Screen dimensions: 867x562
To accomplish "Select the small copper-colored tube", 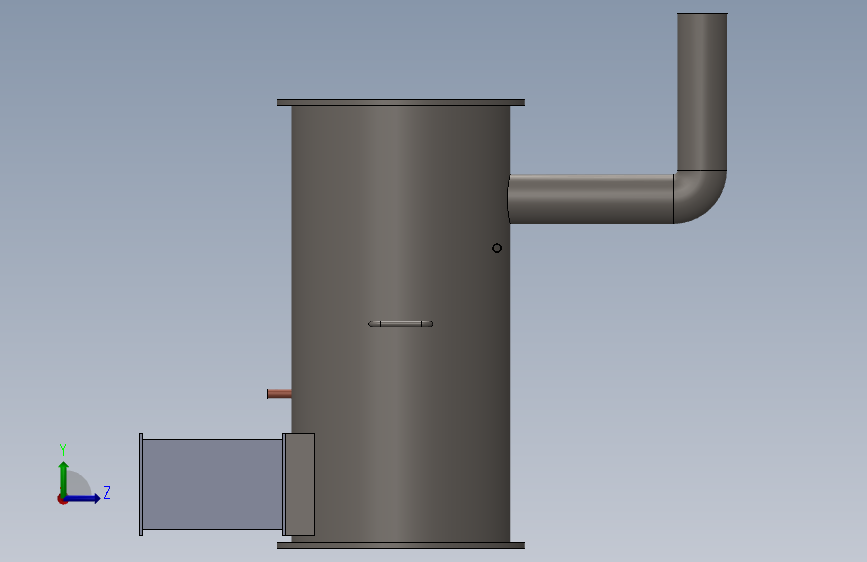I will click(279, 394).
